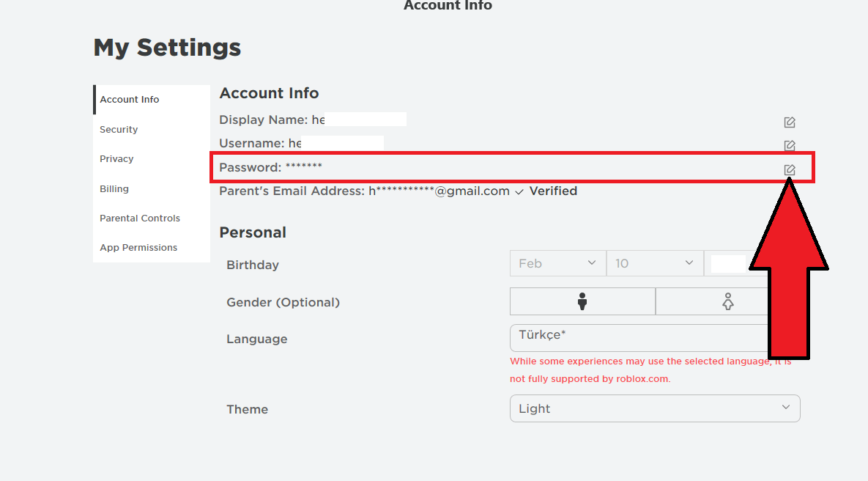
Task: Expand the chevron beside the verified email address
Action: click(x=519, y=191)
